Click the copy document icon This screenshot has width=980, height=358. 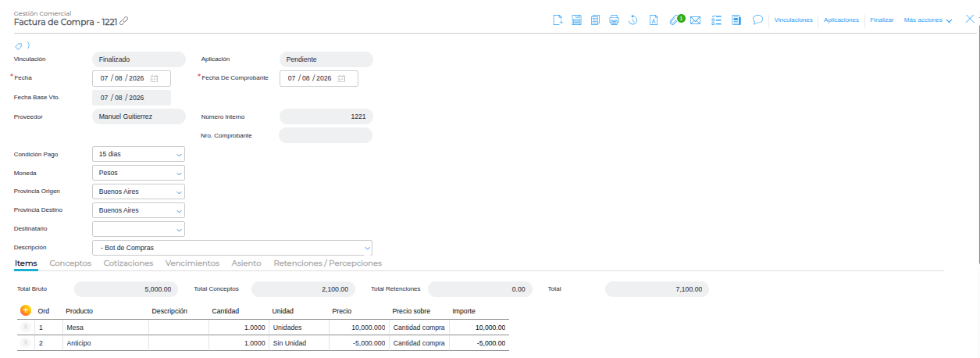click(x=595, y=20)
